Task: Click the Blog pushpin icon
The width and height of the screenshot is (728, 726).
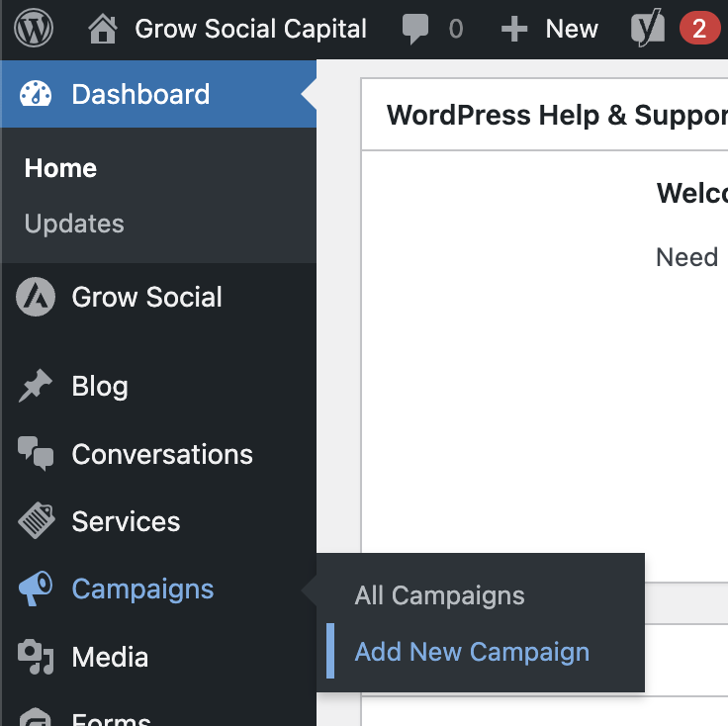Action: coord(36,386)
